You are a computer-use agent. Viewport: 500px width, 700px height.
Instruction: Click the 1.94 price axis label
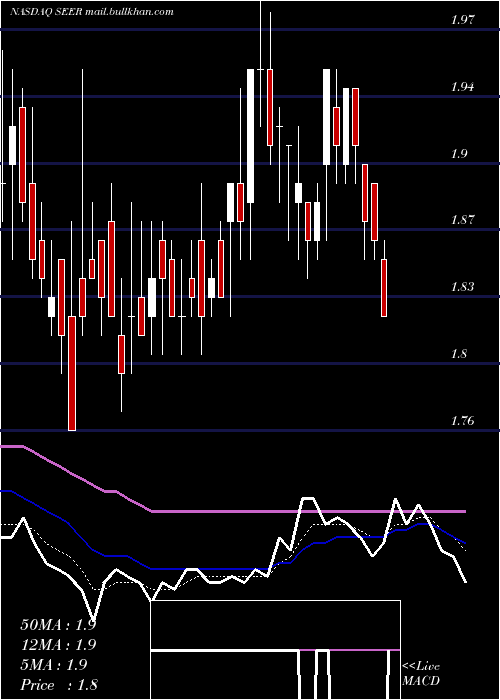pyautogui.click(x=461, y=87)
